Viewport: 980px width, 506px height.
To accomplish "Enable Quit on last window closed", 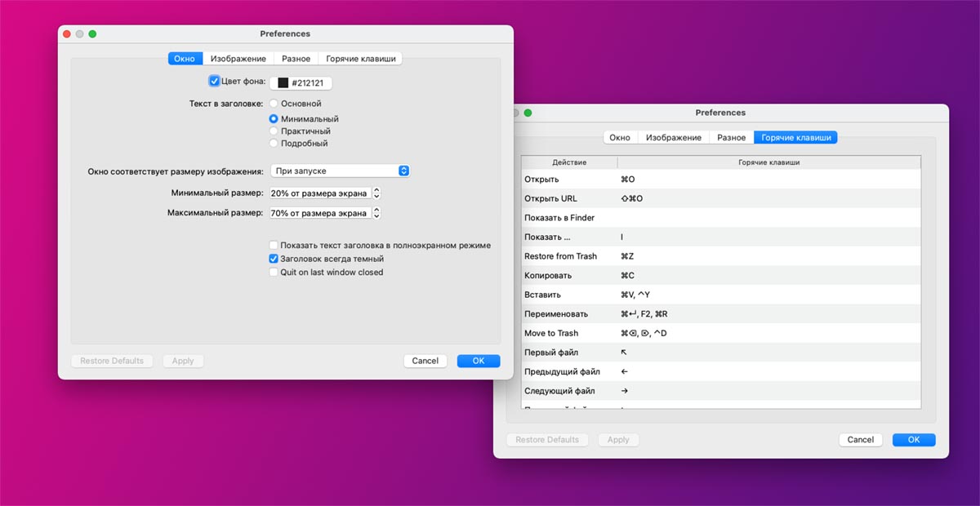I will pyautogui.click(x=274, y=273).
